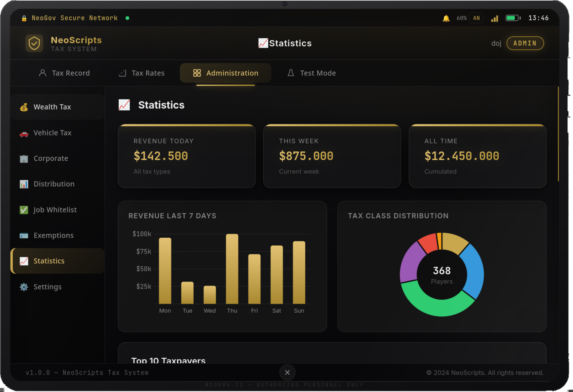Click the Statistics sidebar chart icon
This screenshot has height=392, width=573.
pyautogui.click(x=24, y=261)
